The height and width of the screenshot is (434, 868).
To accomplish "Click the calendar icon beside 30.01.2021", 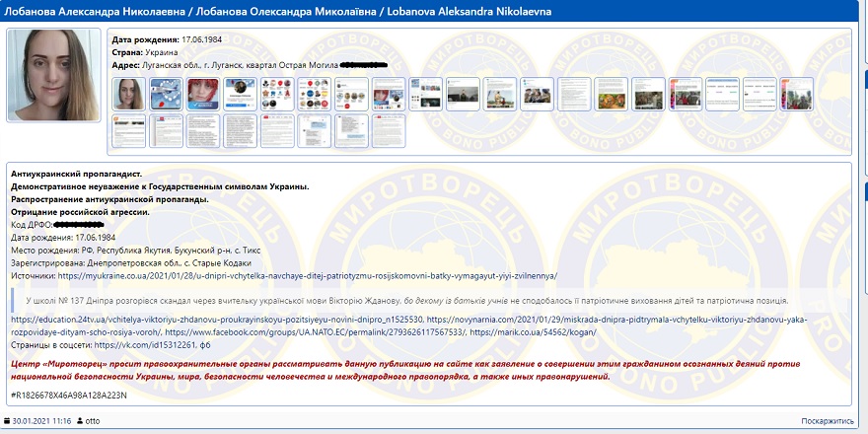I will point(7,421).
